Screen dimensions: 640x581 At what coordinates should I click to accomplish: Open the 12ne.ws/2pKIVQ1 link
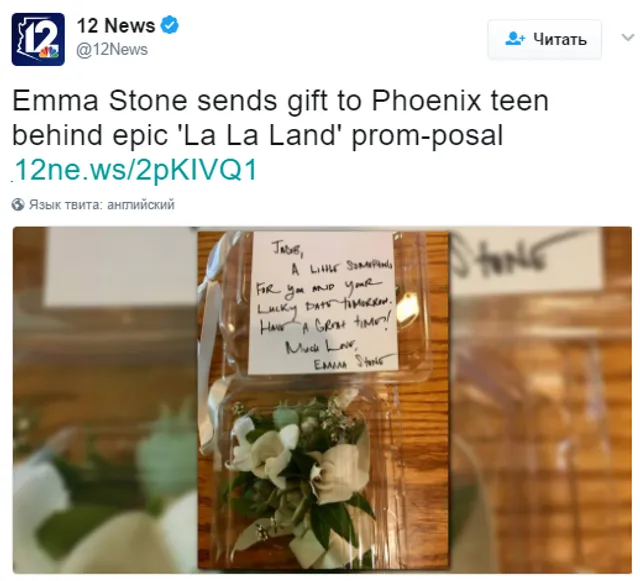click(135, 169)
